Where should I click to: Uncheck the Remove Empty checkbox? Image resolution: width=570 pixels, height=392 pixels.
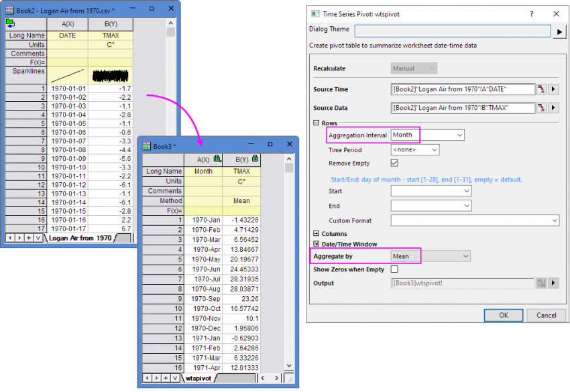pos(394,163)
